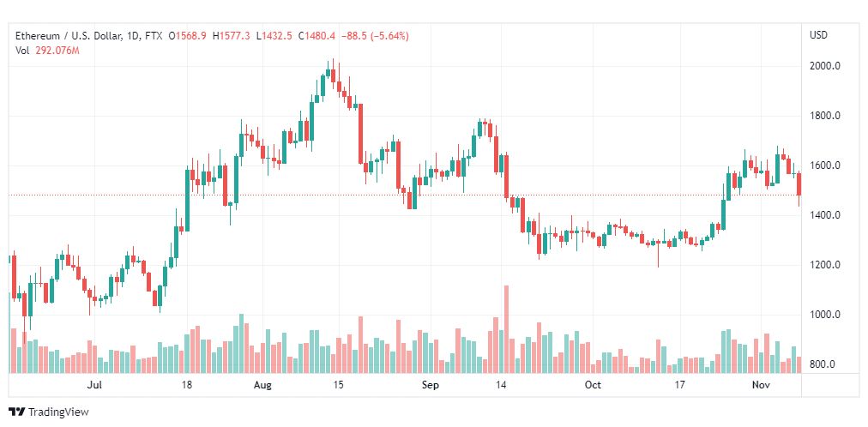Open the TradingView text link
Image resolution: width=868 pixels, height=427 pixels.
(x=58, y=412)
